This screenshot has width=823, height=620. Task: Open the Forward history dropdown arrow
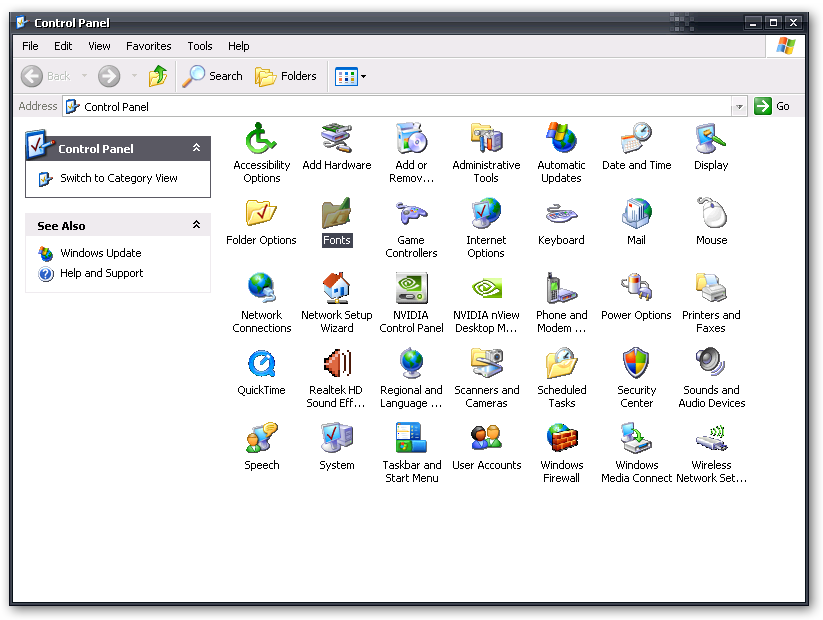(134, 76)
